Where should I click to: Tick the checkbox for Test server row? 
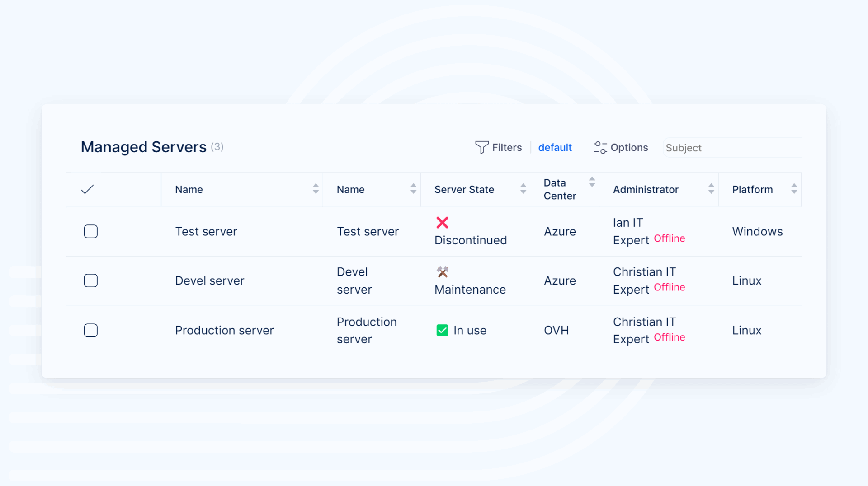click(x=91, y=231)
